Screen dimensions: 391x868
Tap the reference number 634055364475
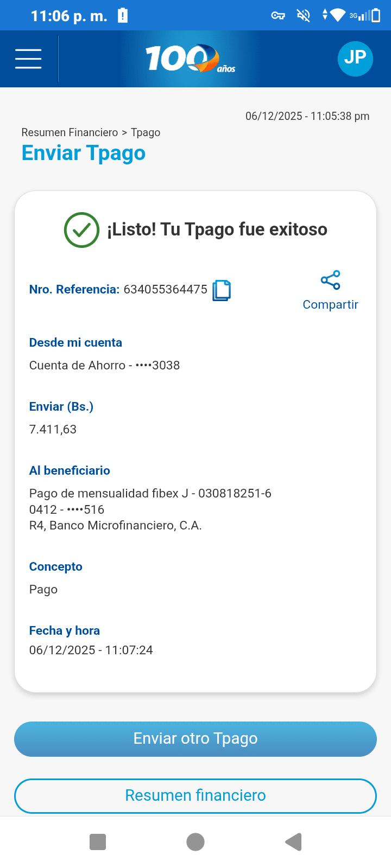tap(165, 290)
